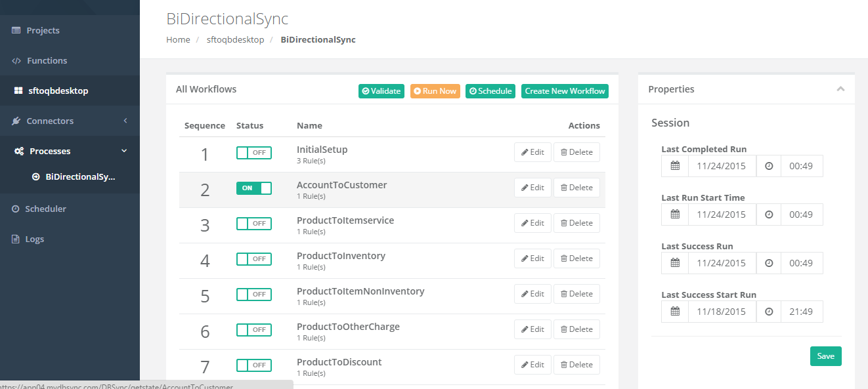Turn on the InitialSetup workflow toggle
The height and width of the screenshot is (389, 868).
tap(253, 153)
